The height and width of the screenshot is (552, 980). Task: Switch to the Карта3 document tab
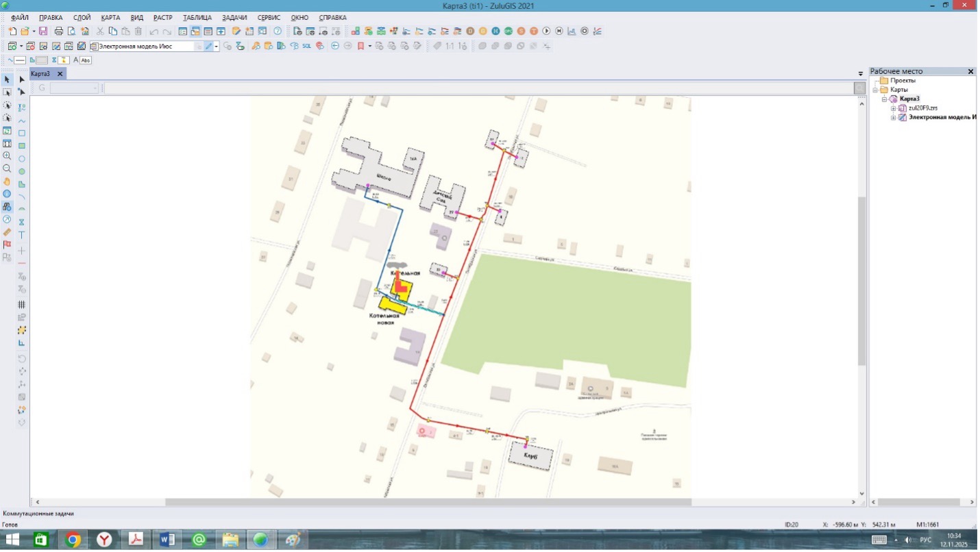[41, 74]
